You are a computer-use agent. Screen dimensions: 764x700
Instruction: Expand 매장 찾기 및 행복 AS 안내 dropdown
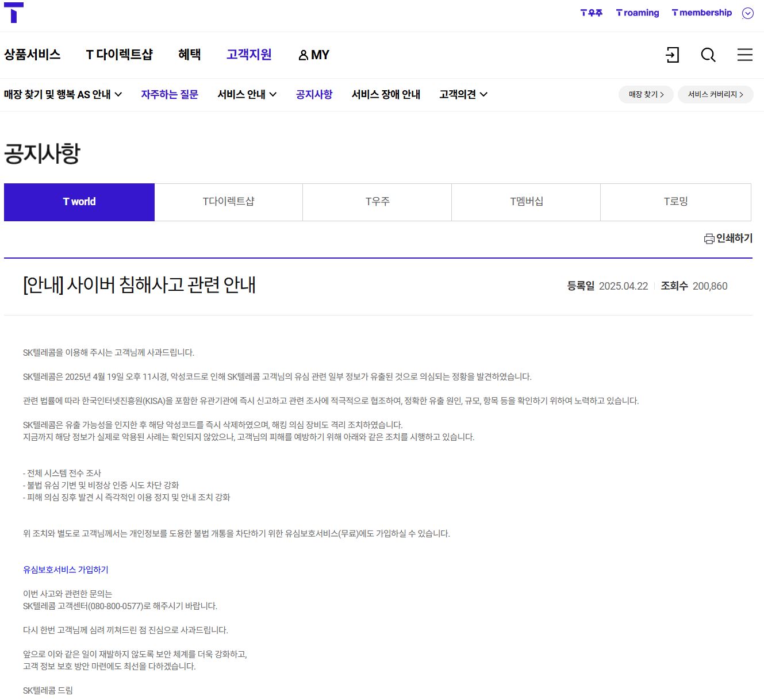[x=63, y=94]
